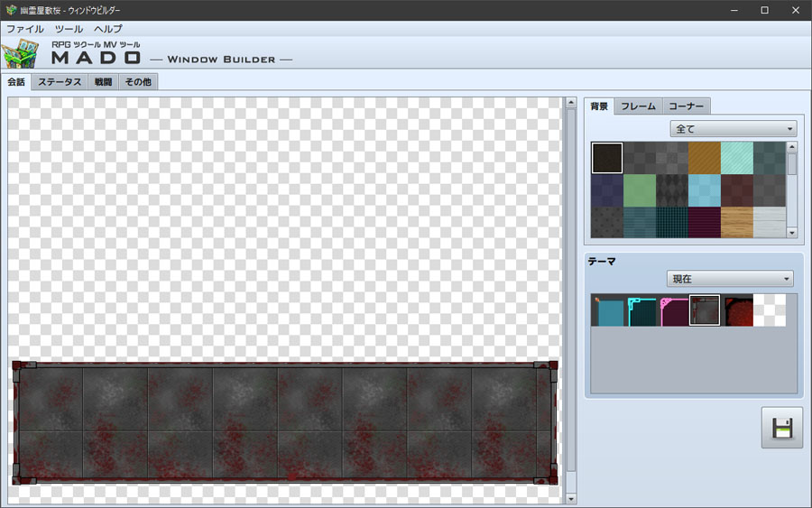Click the preview scrollbar up arrow
The width and height of the screenshot is (812, 508).
click(x=571, y=103)
